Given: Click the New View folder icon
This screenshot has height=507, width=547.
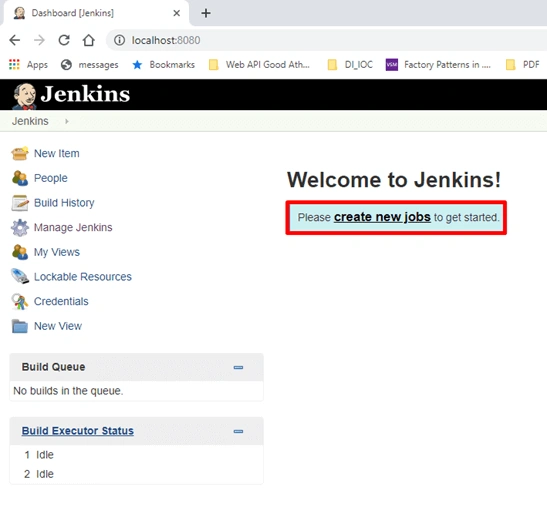Looking at the screenshot, I should click(x=20, y=326).
